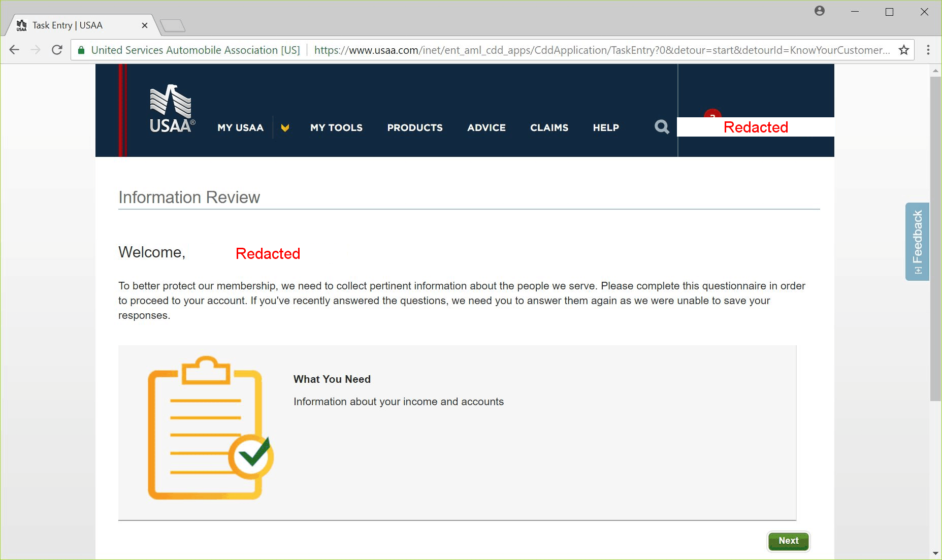Expand the My USAA yellow chevron dropdown

[285, 128]
